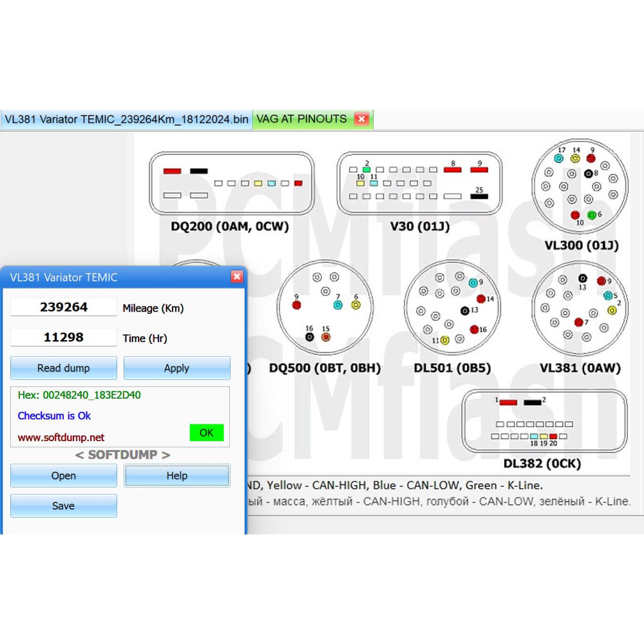Select the VL300 (01J) round connector diagram
Viewport: 644px width, 644px height.
coord(580,185)
